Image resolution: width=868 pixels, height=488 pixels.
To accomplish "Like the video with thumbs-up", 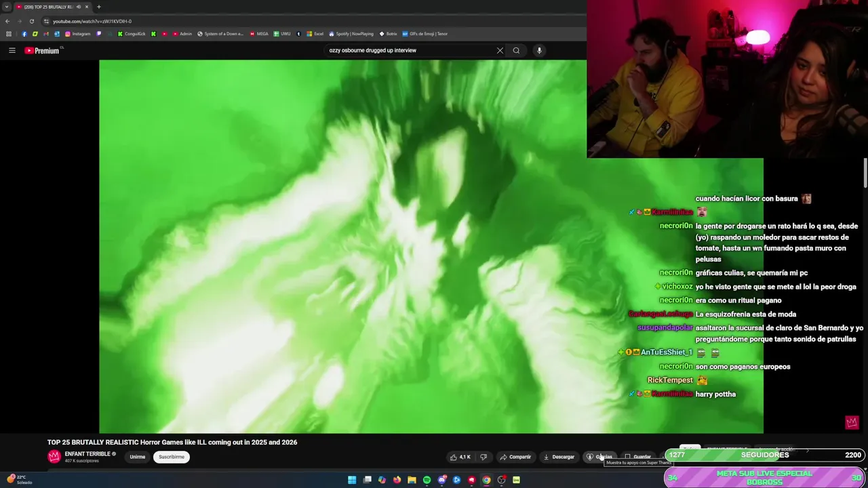I will coord(460,457).
